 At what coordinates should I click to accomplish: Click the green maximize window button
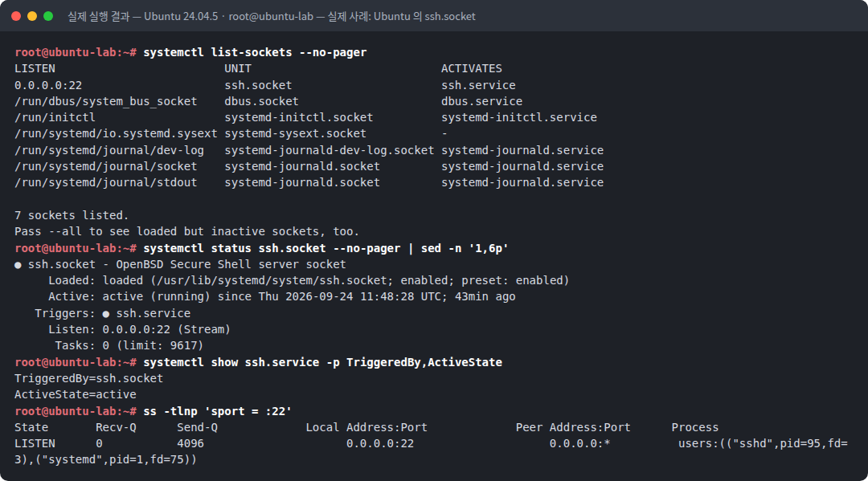[x=48, y=16]
